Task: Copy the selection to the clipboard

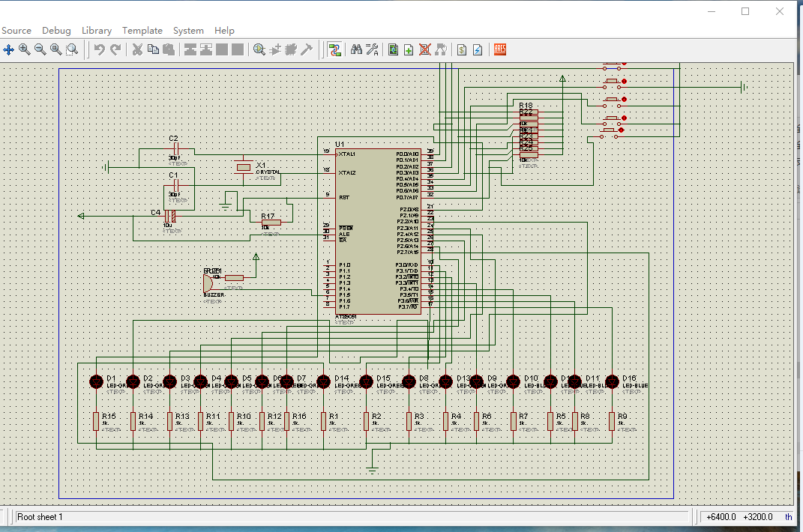Action: (x=153, y=49)
